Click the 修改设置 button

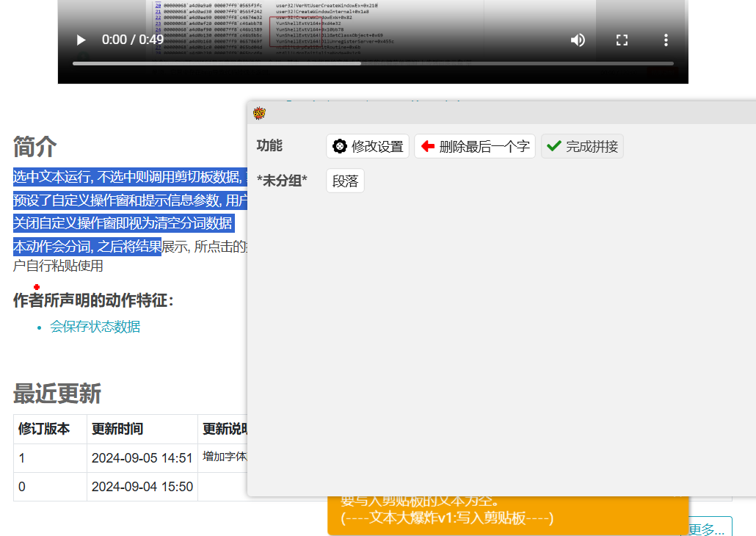[368, 146]
